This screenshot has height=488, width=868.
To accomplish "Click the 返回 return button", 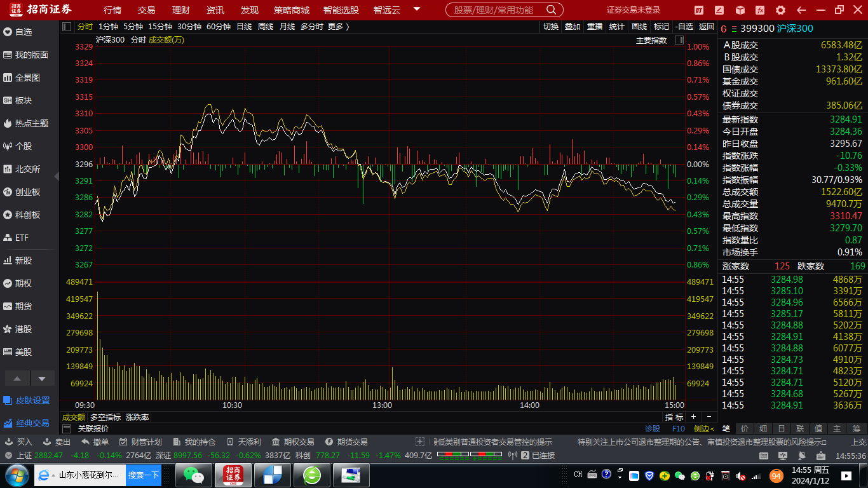I will (707, 27).
